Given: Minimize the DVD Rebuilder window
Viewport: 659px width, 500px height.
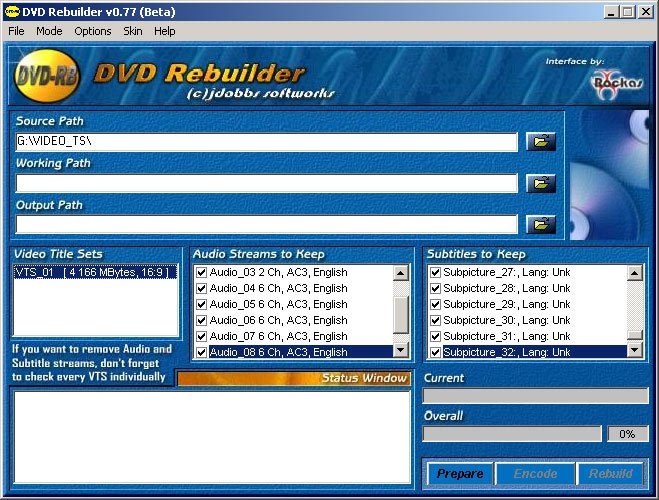Looking at the screenshot, I should tap(611, 12).
